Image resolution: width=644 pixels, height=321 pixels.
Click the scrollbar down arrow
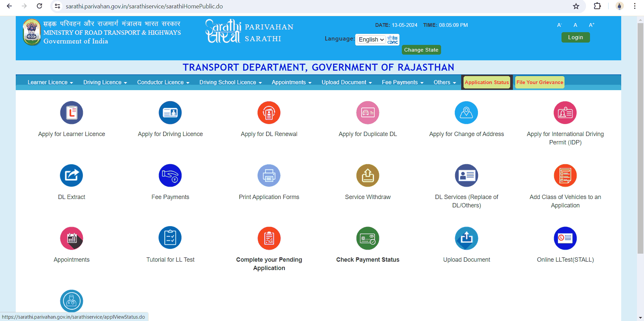click(640, 317)
